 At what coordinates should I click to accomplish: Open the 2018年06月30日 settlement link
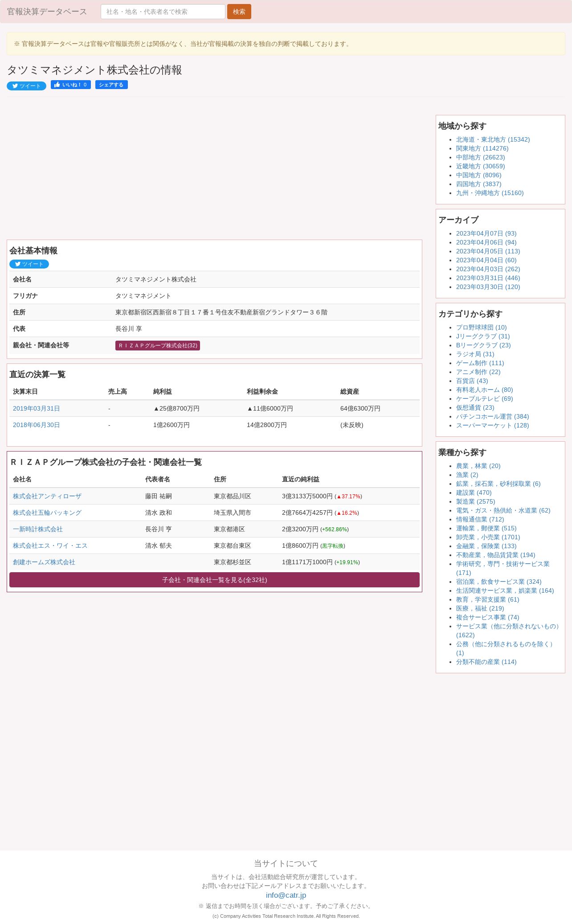click(x=37, y=425)
